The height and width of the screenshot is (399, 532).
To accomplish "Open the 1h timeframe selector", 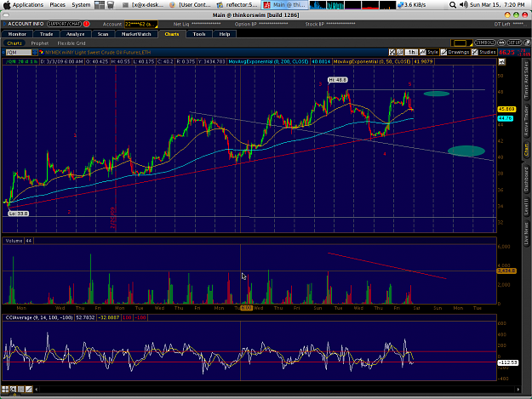I will [x=411, y=52].
